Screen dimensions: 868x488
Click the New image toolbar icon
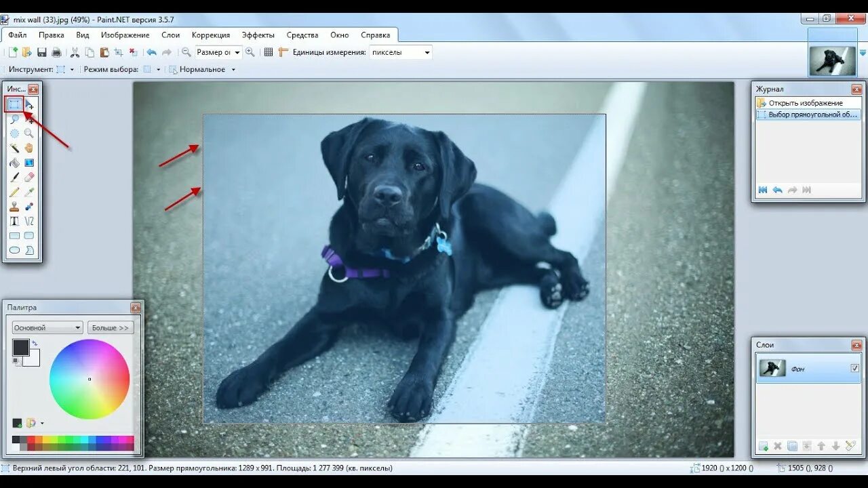[13, 52]
